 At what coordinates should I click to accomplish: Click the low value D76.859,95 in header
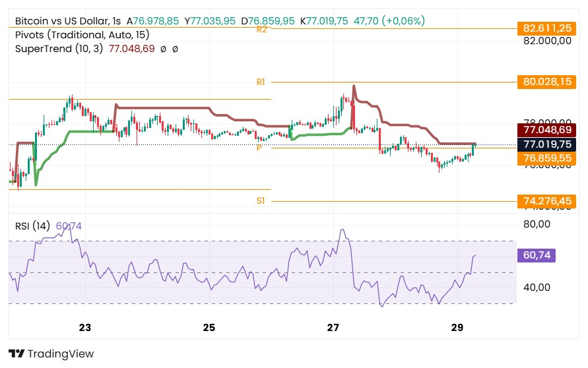(x=268, y=21)
